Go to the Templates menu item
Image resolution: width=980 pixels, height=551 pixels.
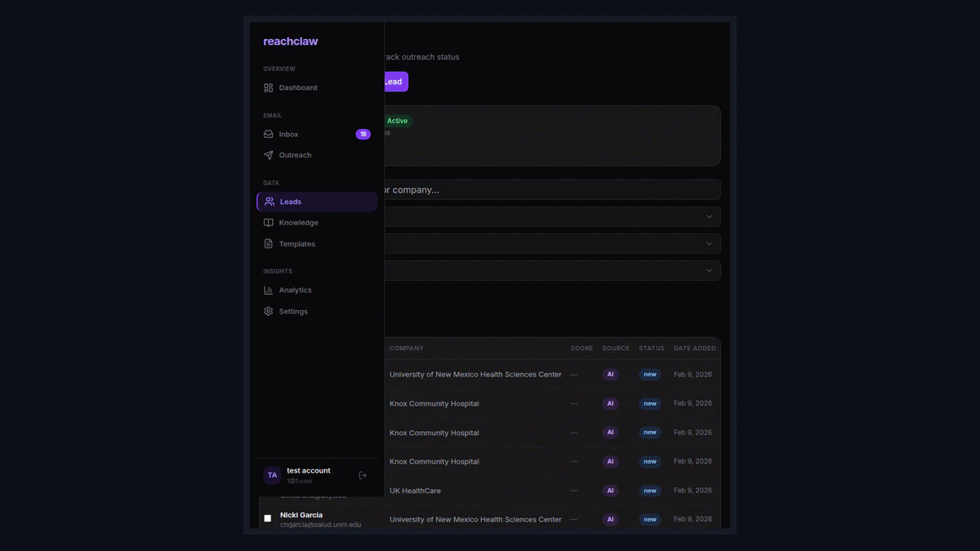297,244
